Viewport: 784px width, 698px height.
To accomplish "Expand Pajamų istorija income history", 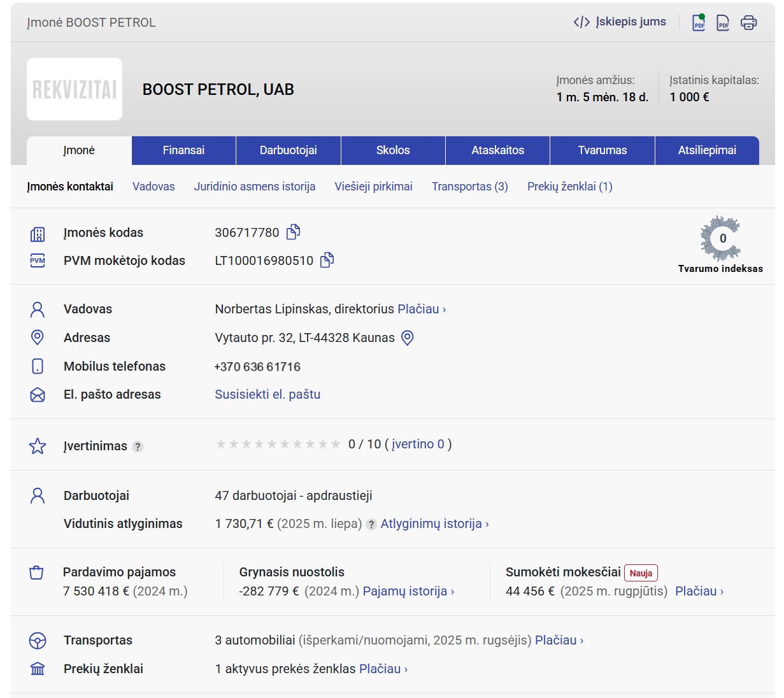I will coord(408,591).
